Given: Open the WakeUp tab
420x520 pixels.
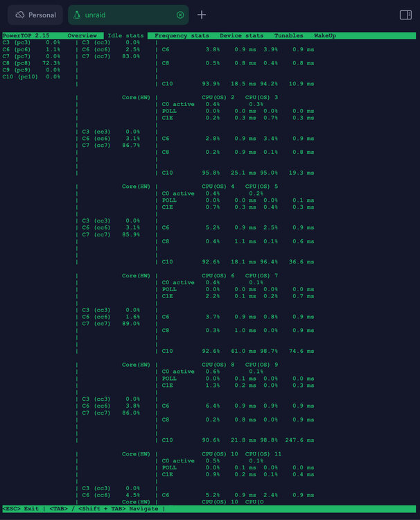Looking at the screenshot, I should click(325, 35).
